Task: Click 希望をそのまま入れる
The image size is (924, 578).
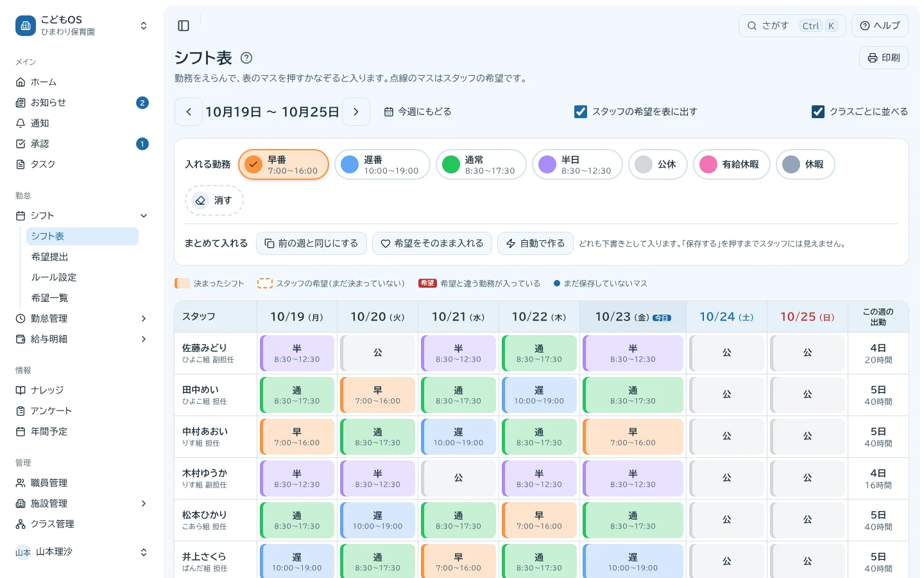Action: 432,243
